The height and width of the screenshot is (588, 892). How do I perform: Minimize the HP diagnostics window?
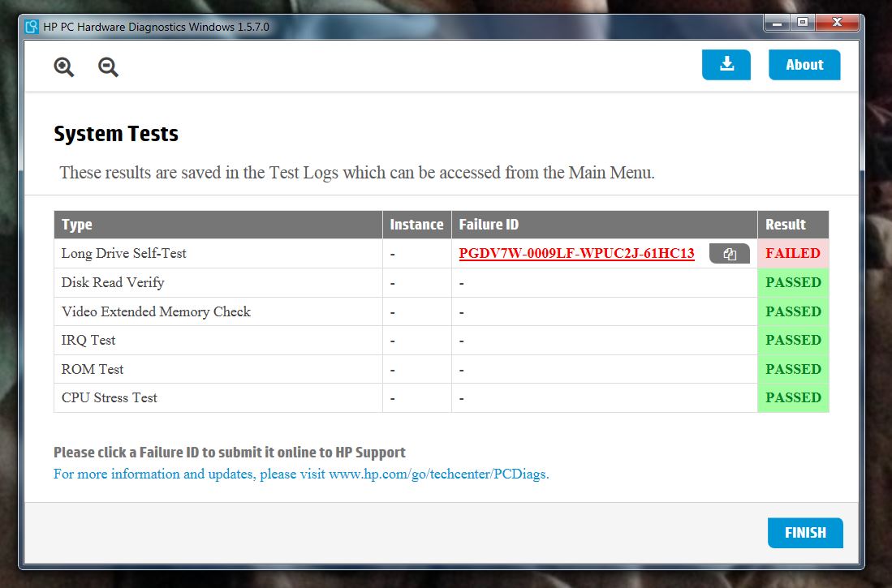pyautogui.click(x=777, y=23)
